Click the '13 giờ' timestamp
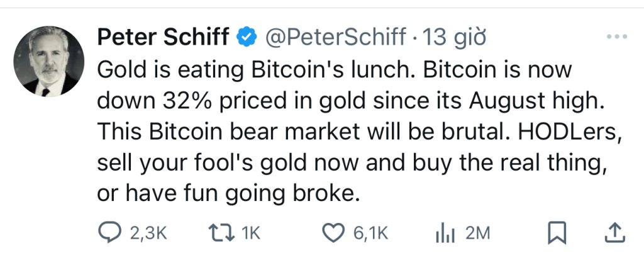This screenshot has height=262, width=644. tap(455, 38)
